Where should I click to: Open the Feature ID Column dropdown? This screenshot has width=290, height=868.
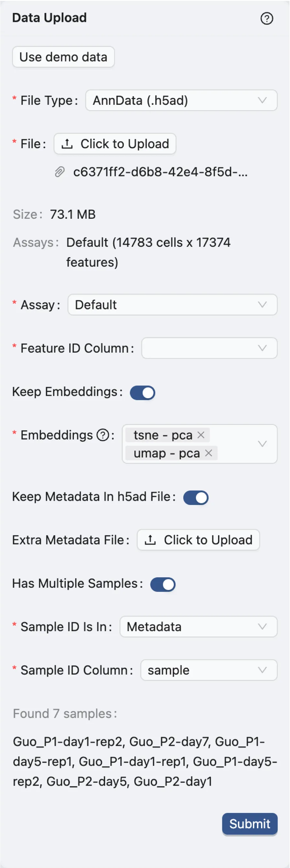click(x=209, y=348)
